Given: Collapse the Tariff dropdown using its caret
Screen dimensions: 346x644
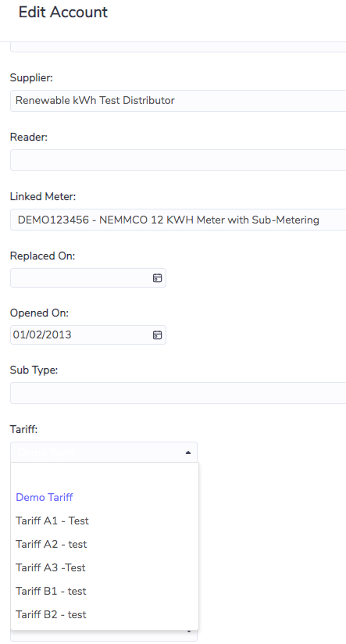Looking at the screenshot, I should coord(188,453).
